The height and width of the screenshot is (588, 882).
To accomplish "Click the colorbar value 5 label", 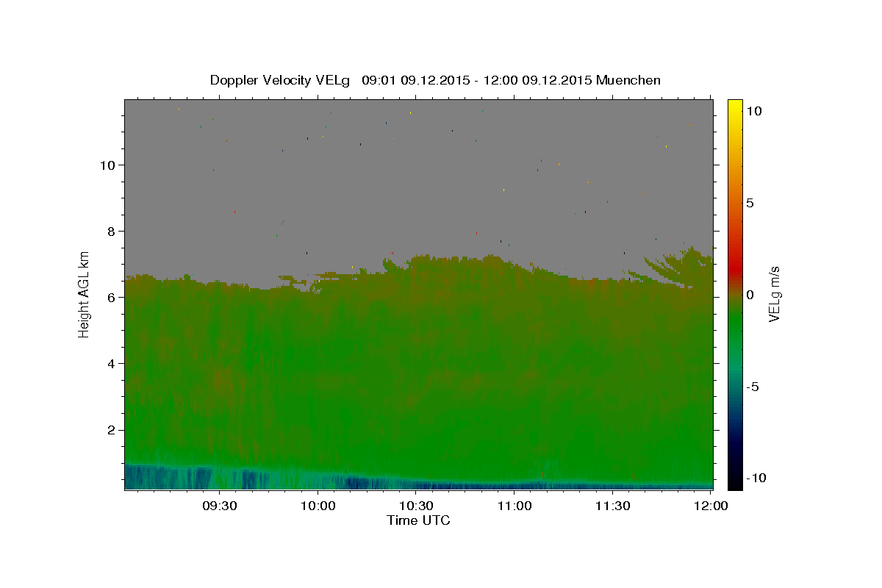I will (750, 203).
